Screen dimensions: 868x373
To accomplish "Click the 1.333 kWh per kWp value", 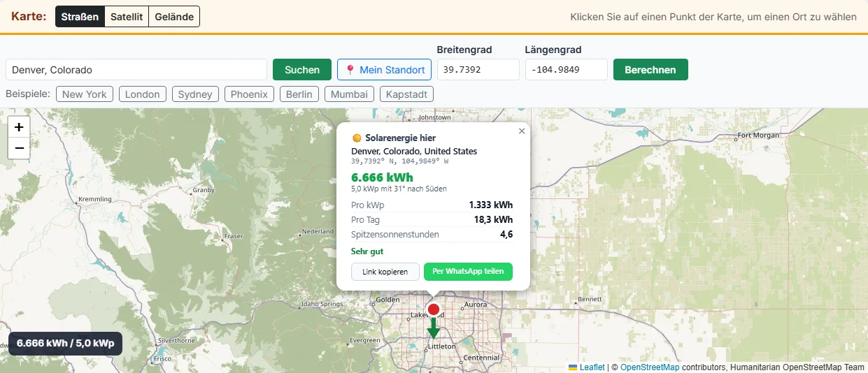I will point(491,205).
